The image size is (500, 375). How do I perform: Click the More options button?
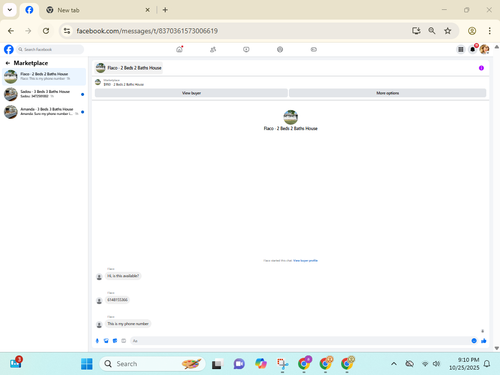tap(388, 93)
